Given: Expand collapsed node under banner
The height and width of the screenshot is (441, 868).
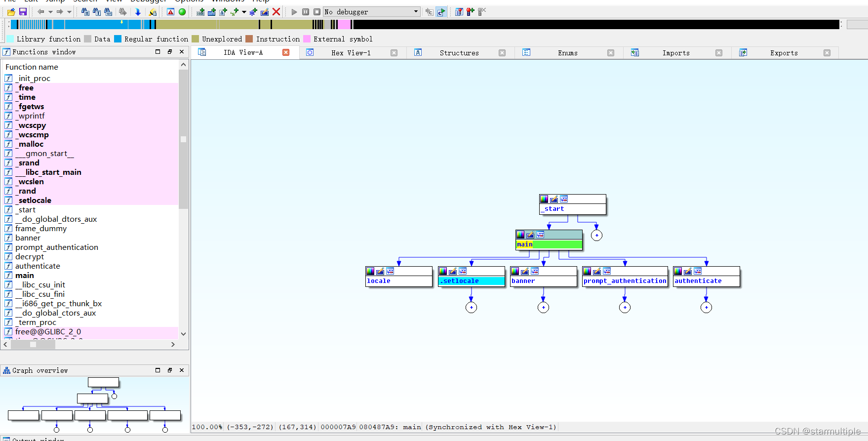Looking at the screenshot, I should pos(544,307).
